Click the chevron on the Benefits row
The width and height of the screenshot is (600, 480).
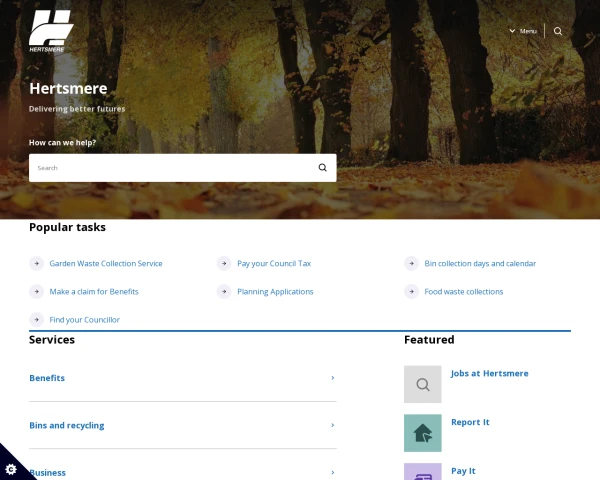tap(333, 378)
